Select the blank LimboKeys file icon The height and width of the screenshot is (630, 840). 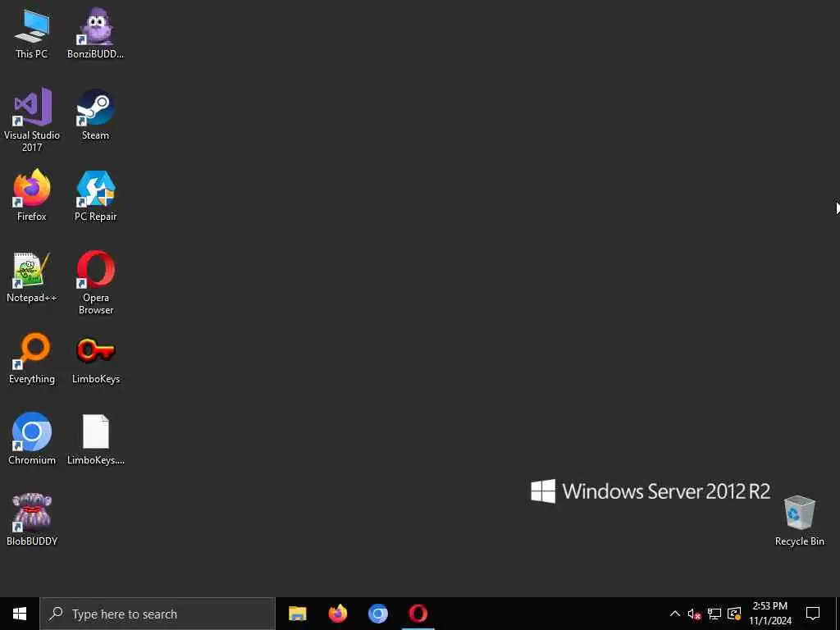tap(96, 440)
